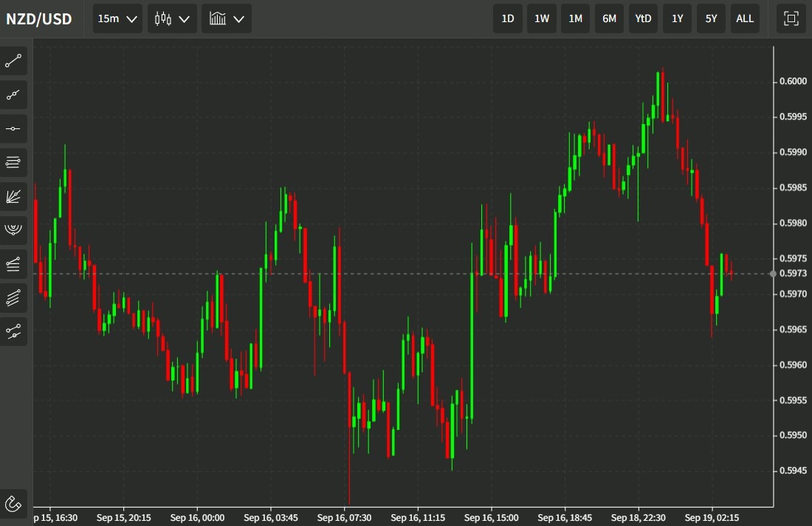The width and height of the screenshot is (812, 526).
Task: Set chart range to 6M
Action: coord(610,18)
